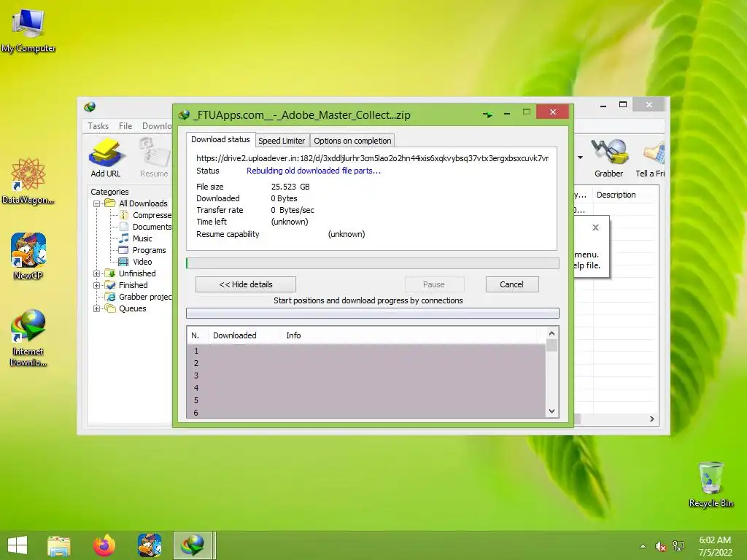Viewport: 747px width, 560px height.
Task: Click the NewCP taskbar icon
Action: [149, 545]
